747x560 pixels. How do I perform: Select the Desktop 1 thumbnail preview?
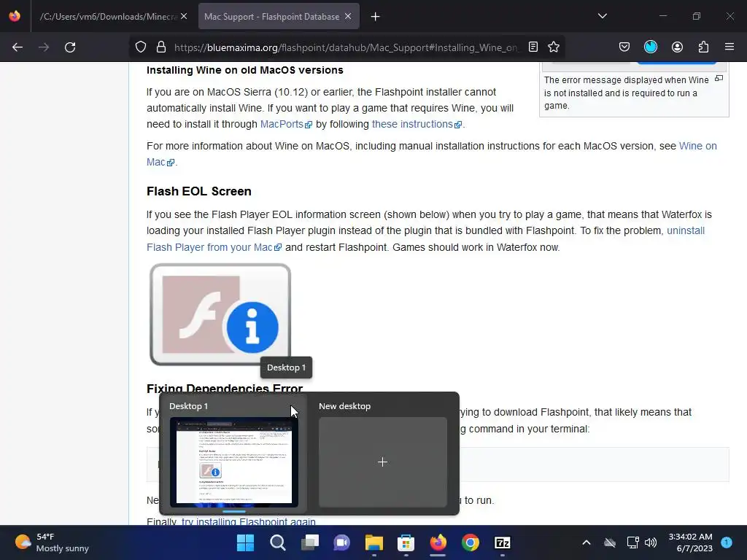tap(234, 462)
